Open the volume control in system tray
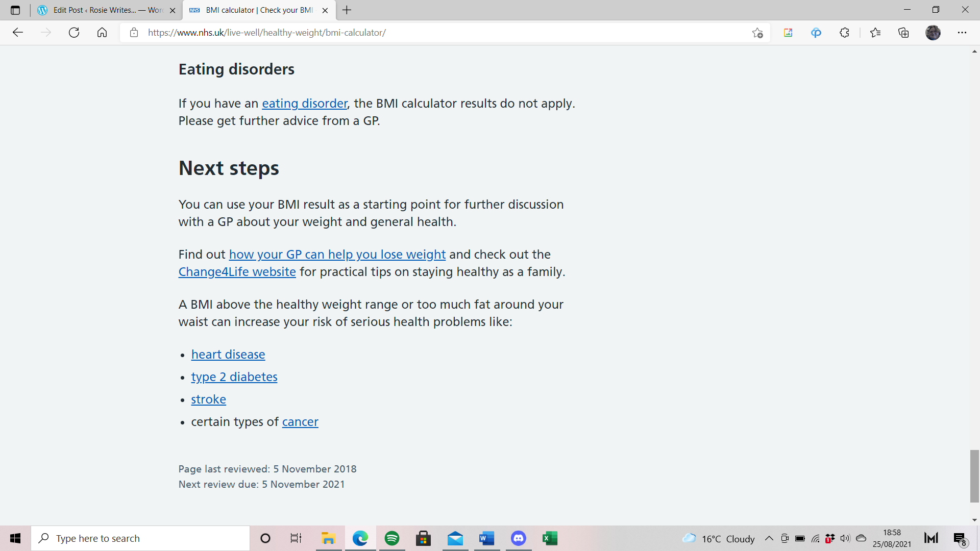980x551 pixels. click(845, 538)
